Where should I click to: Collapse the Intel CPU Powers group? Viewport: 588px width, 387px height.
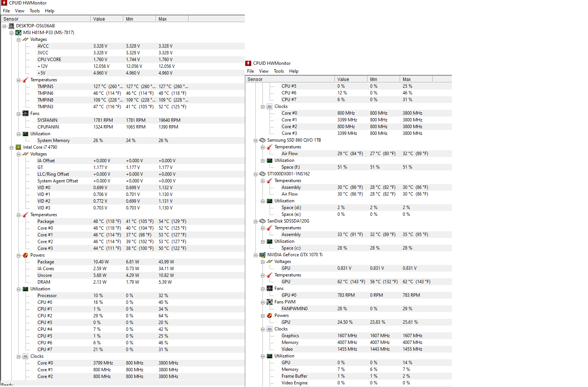coord(19,256)
